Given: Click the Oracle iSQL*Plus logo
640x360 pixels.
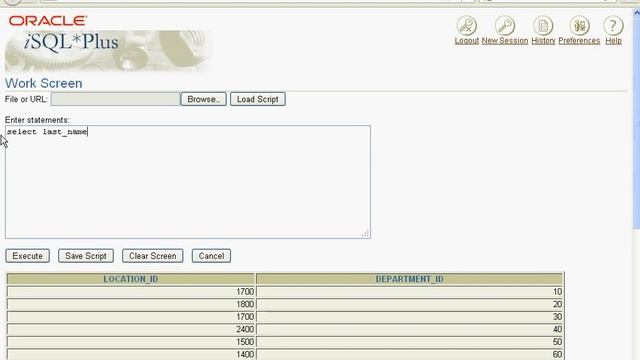Looking at the screenshot, I should click(x=107, y=43).
